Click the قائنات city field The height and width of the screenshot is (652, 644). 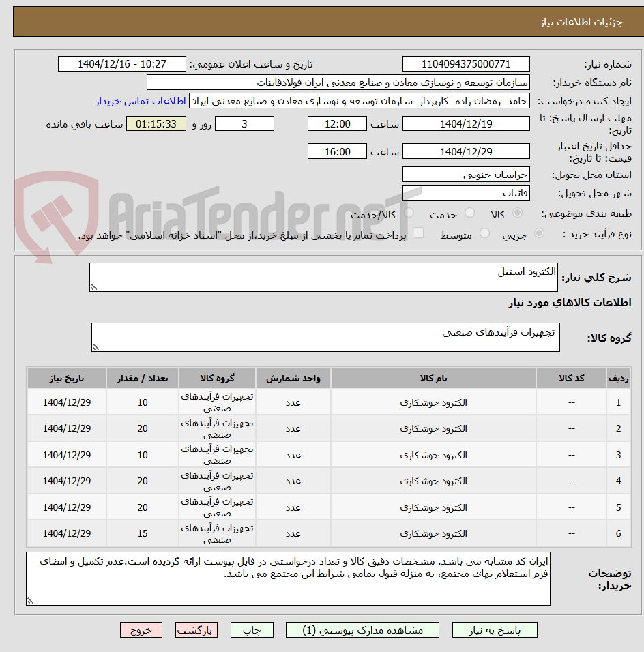466,193
